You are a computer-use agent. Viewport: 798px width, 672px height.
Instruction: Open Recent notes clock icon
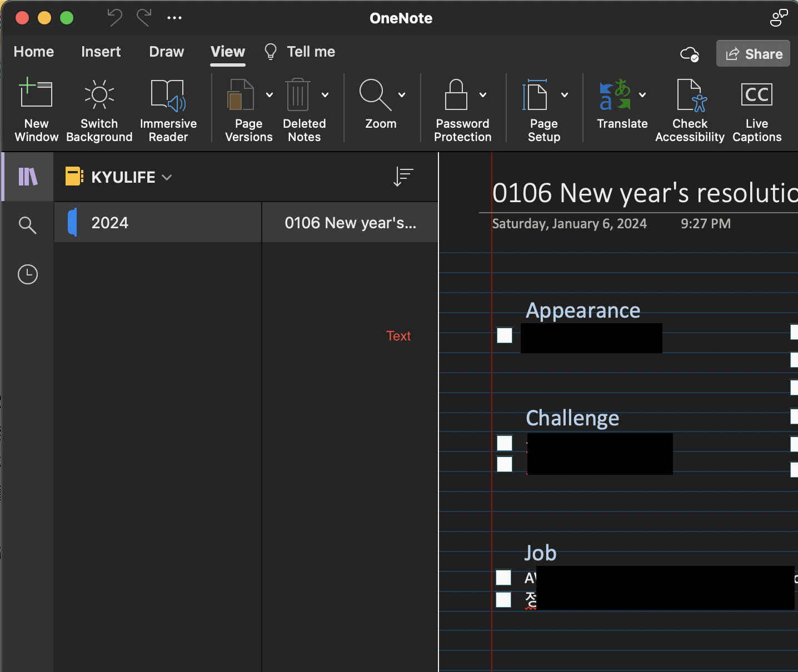tap(28, 274)
